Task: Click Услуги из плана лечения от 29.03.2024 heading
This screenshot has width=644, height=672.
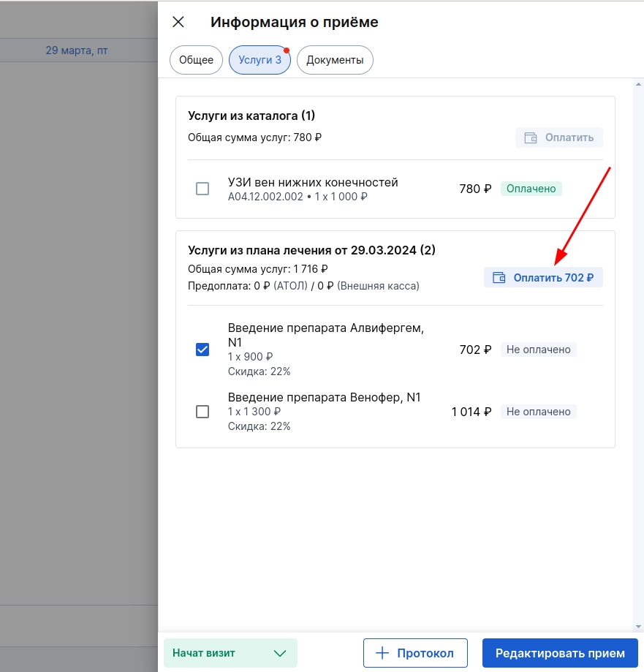Action: 311,250
